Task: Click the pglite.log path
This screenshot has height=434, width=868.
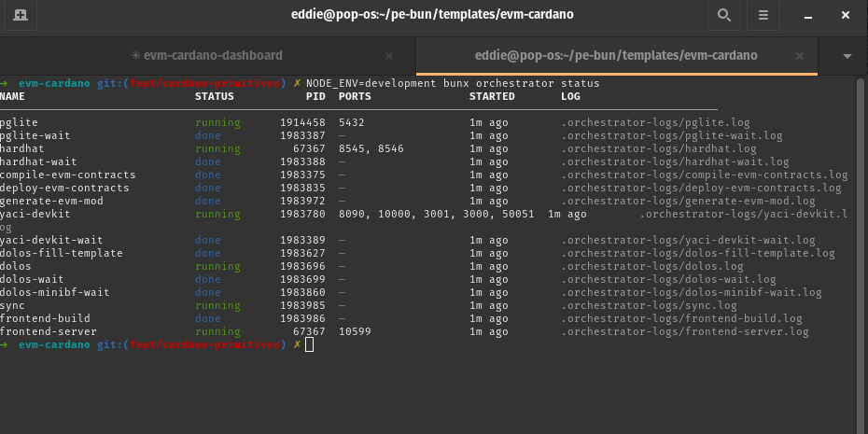Action: pyautogui.click(x=655, y=123)
